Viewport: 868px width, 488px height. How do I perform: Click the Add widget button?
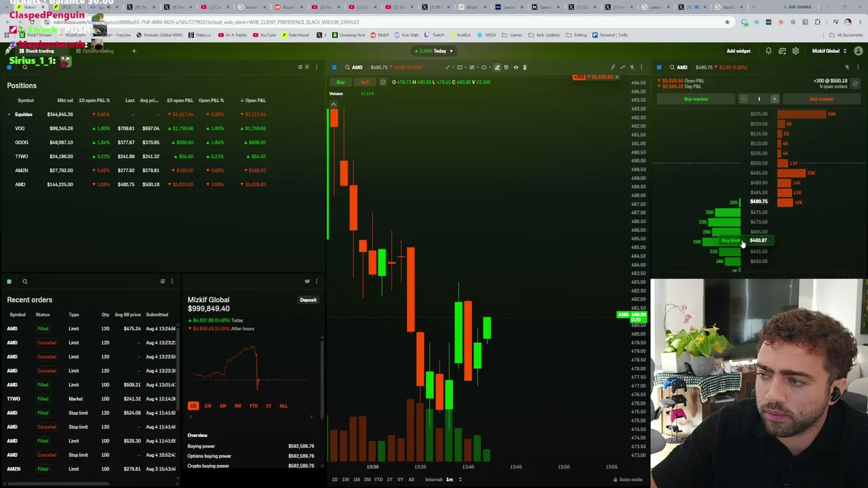[738, 51]
